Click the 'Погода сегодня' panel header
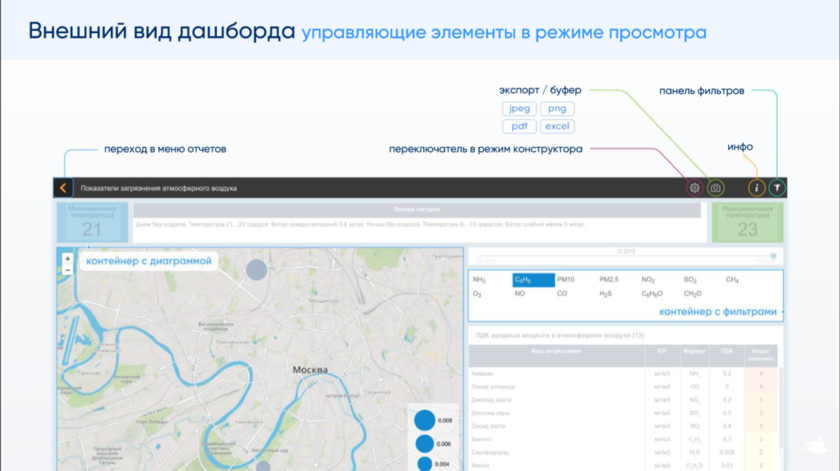This screenshot has width=840, height=471. (x=417, y=210)
